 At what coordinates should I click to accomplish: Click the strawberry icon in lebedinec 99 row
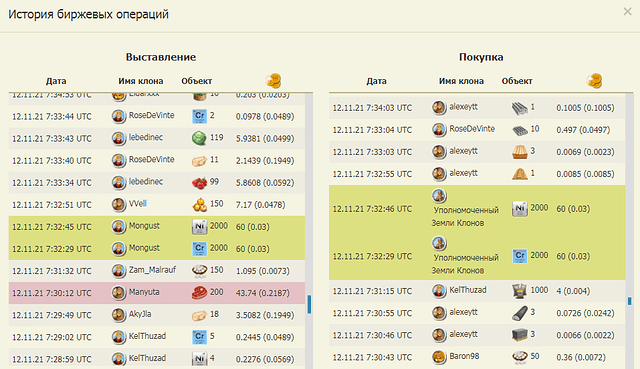[199, 183]
